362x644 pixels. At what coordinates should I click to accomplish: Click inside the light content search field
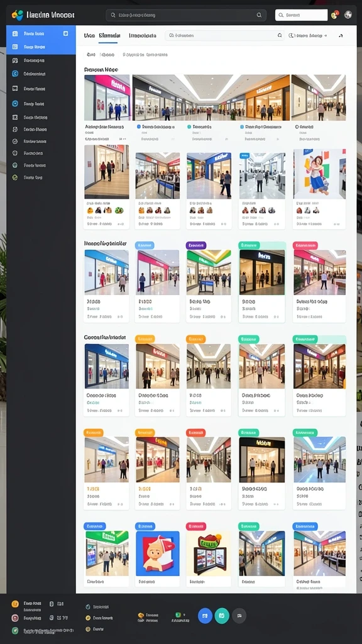click(224, 36)
